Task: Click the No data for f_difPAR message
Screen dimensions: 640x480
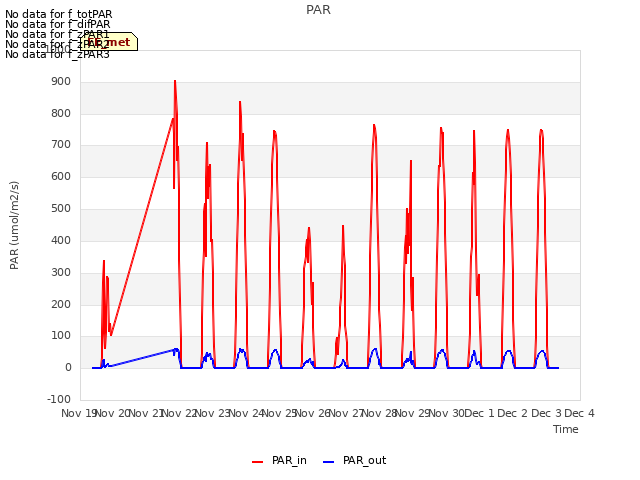Action: [58, 24]
